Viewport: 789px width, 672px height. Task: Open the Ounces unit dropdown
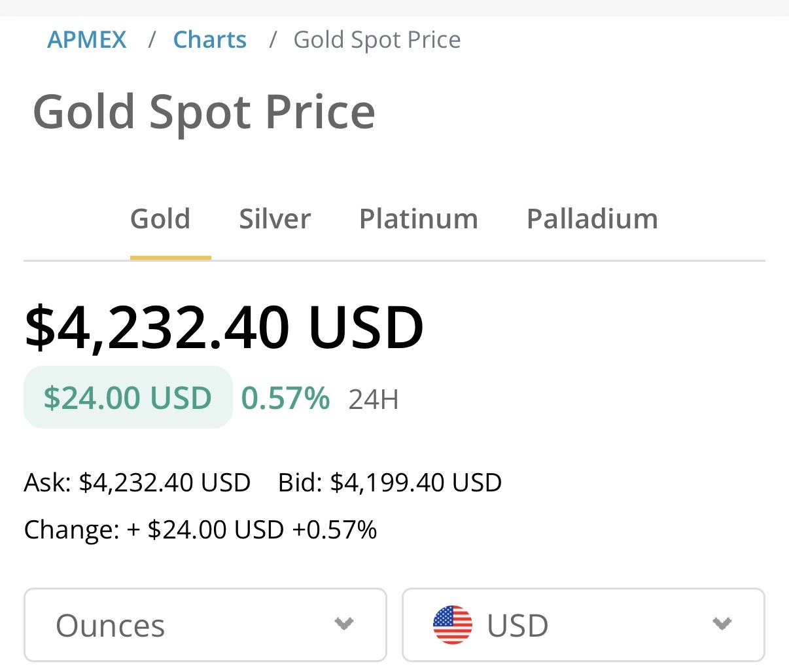[x=196, y=625]
